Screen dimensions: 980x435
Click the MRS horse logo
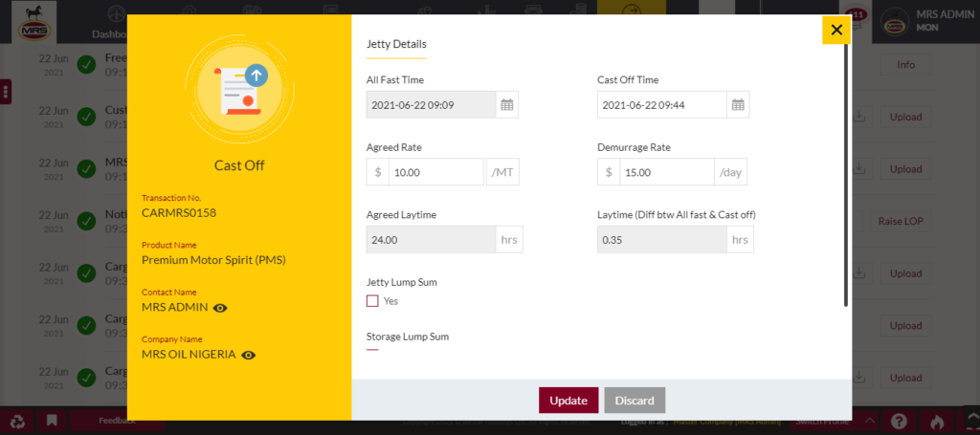click(34, 22)
